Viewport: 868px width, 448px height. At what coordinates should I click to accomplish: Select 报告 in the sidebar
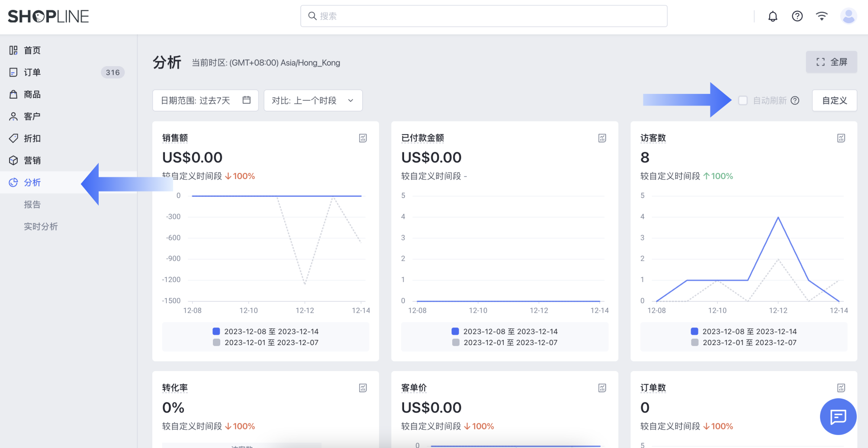coord(33,204)
